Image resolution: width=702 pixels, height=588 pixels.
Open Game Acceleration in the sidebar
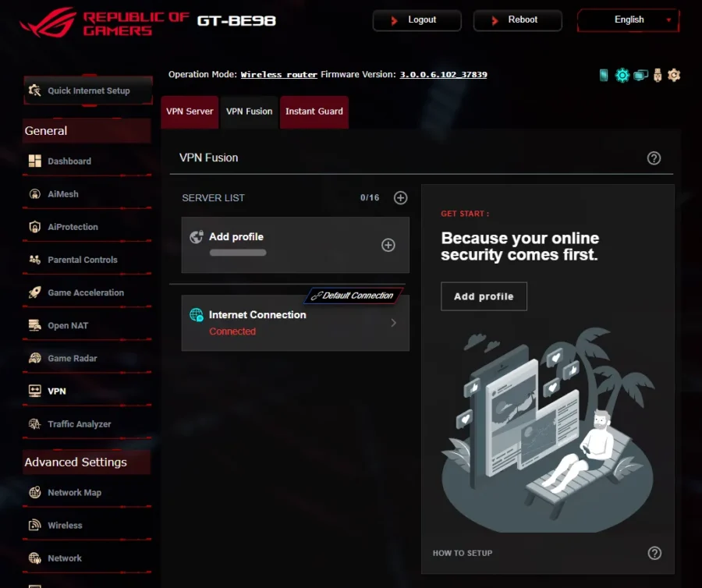pyautogui.click(x=87, y=292)
